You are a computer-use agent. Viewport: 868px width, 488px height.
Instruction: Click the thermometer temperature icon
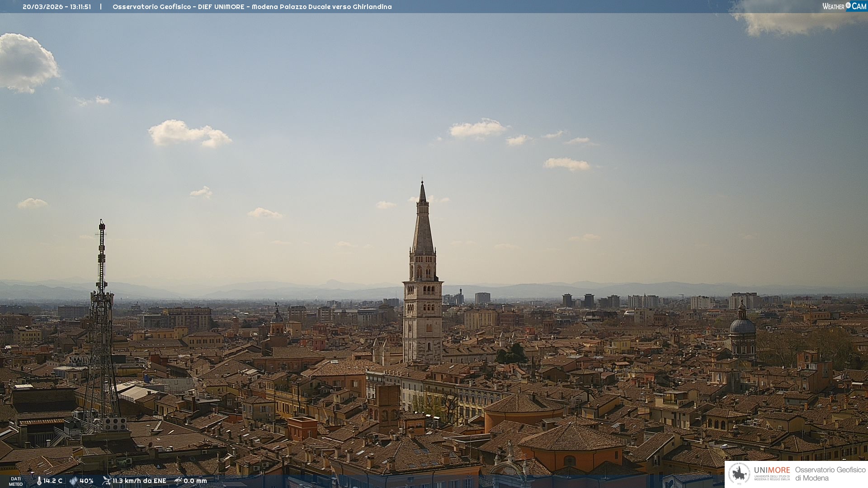tap(39, 481)
